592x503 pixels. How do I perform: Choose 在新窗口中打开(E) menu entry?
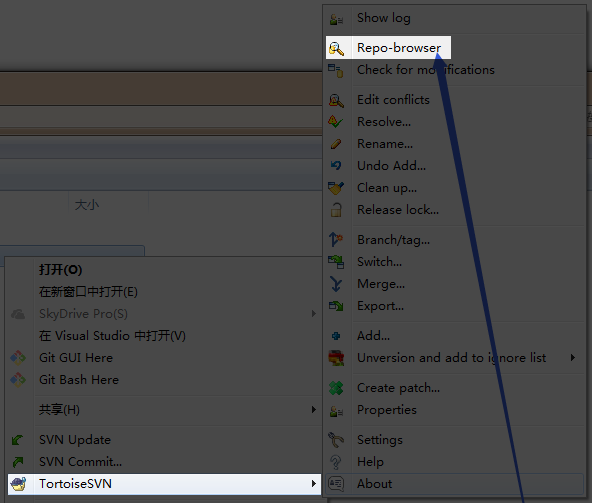(x=88, y=292)
